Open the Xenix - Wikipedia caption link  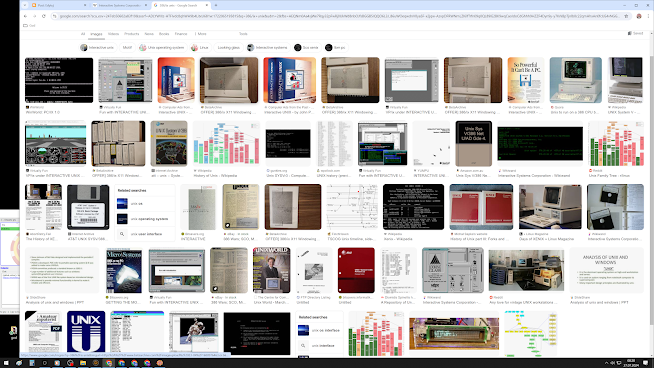(x=398, y=239)
